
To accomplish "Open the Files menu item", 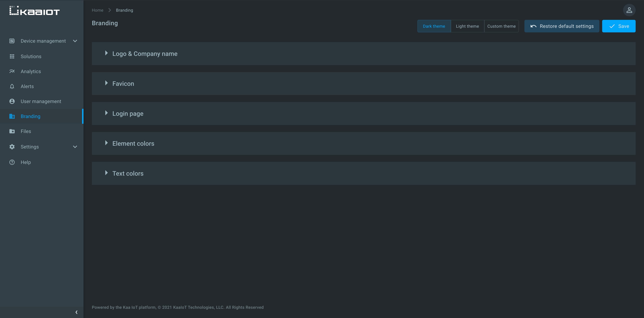I will coord(42,131).
